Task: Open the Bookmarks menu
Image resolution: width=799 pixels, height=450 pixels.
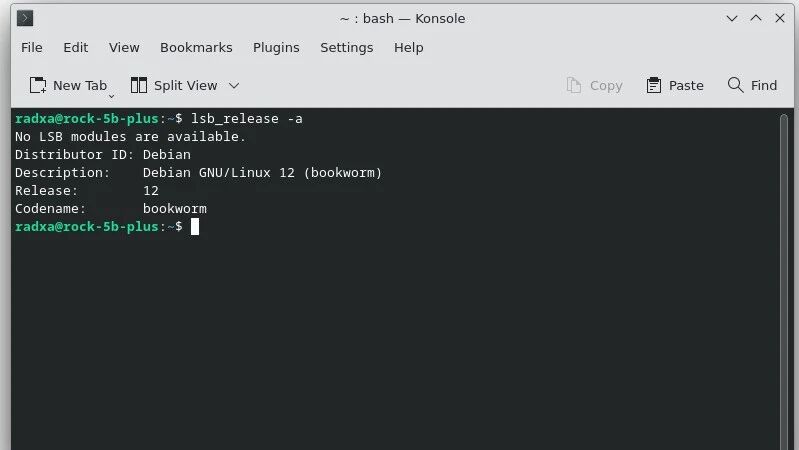Action: [196, 48]
